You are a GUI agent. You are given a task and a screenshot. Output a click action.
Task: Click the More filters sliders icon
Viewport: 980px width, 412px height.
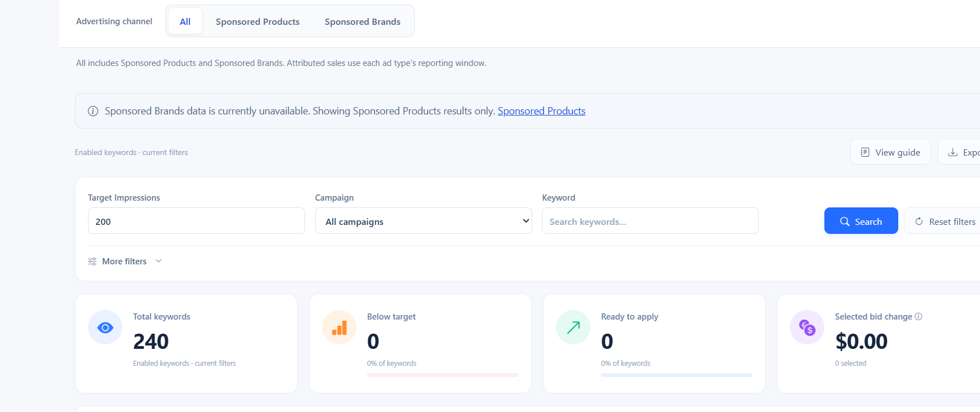(x=92, y=262)
